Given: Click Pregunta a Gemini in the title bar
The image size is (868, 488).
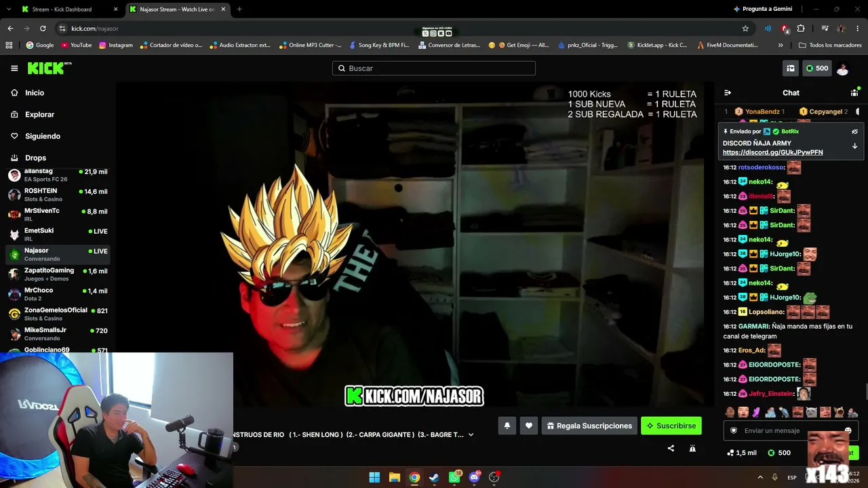Looking at the screenshot, I should tap(762, 9).
